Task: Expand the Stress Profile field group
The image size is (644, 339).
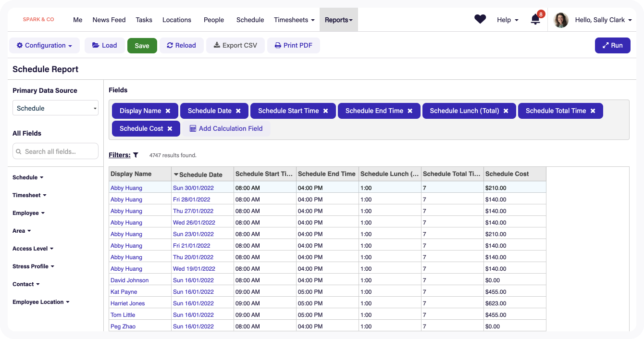Action: tap(33, 266)
